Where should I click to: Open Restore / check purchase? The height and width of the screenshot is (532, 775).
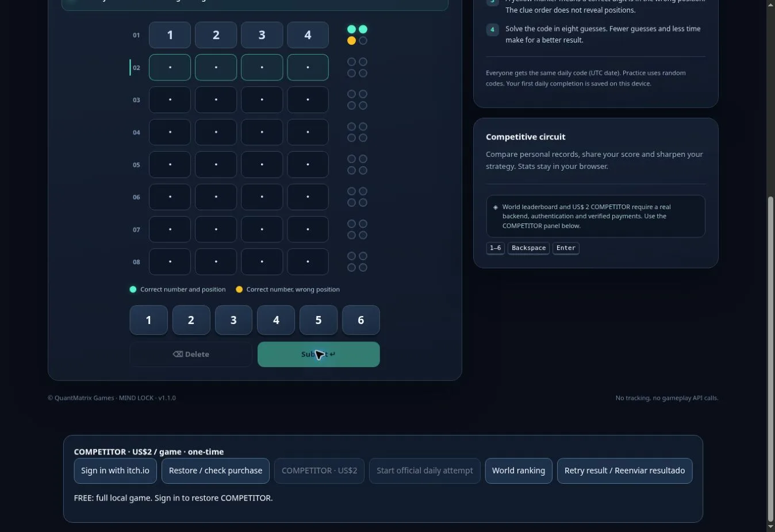pyautogui.click(x=216, y=471)
